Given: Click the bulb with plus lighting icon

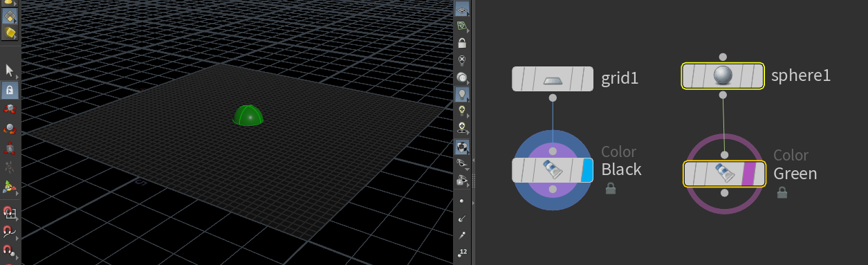Looking at the screenshot, I should point(462,111).
